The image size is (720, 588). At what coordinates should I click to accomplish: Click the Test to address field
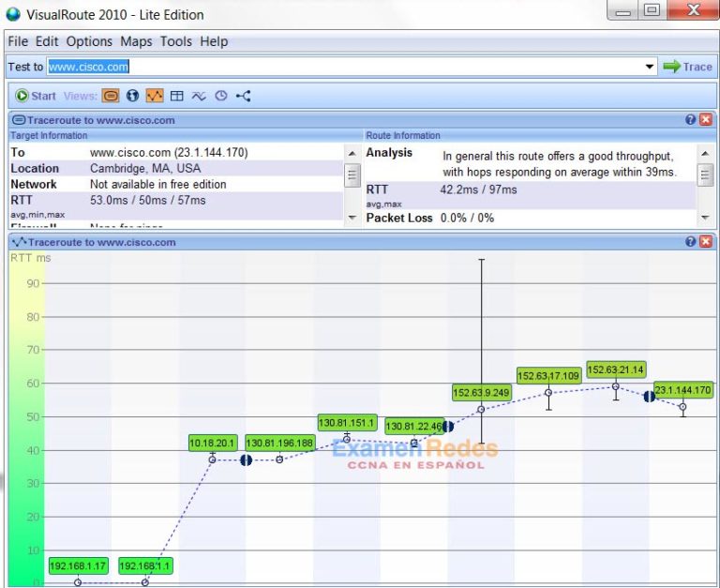coord(347,68)
